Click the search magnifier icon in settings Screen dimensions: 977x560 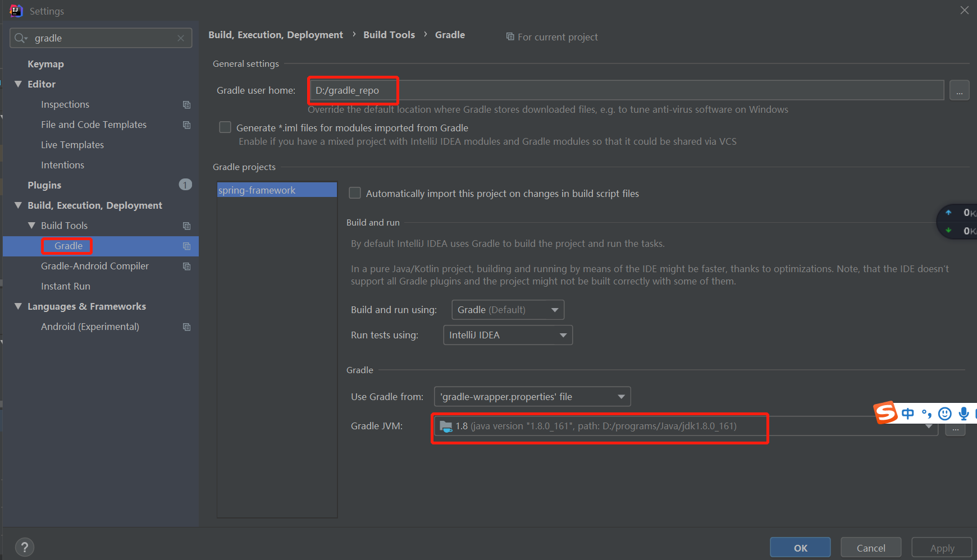(21, 38)
